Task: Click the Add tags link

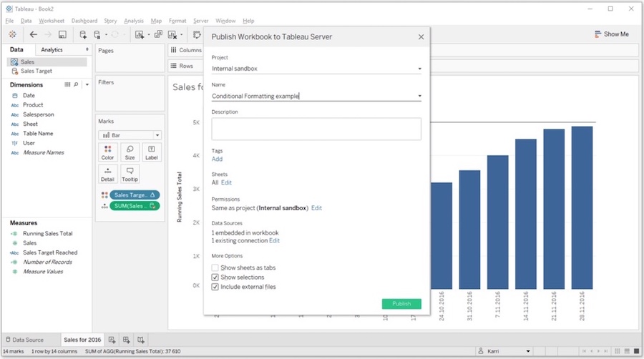Action: click(x=217, y=159)
